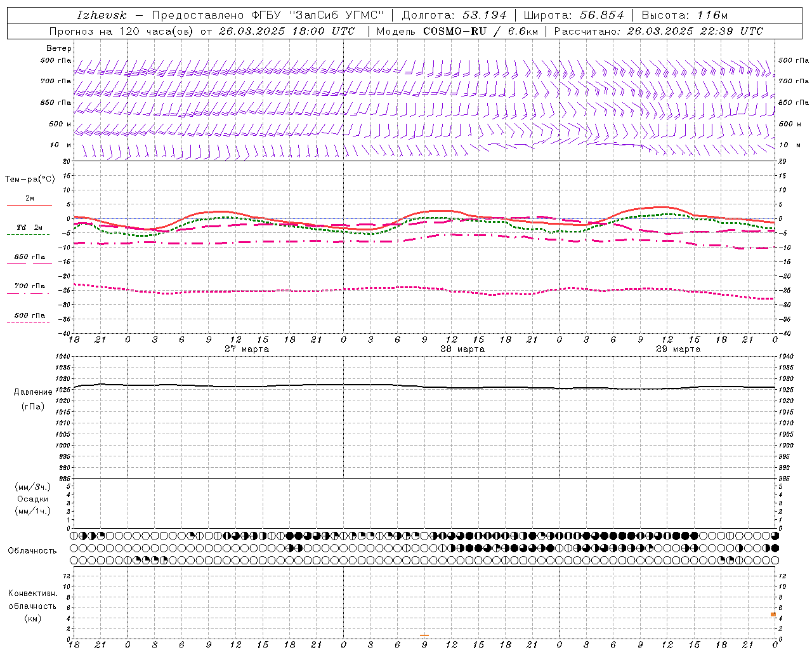The width and height of the screenshot is (812, 650).
Task: Select the forecast start 26.03.2025 18:00 UTC
Action: tap(287, 31)
